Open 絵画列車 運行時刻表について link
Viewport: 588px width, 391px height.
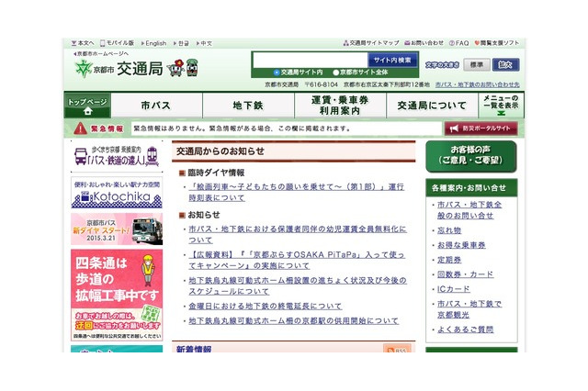[296, 192]
